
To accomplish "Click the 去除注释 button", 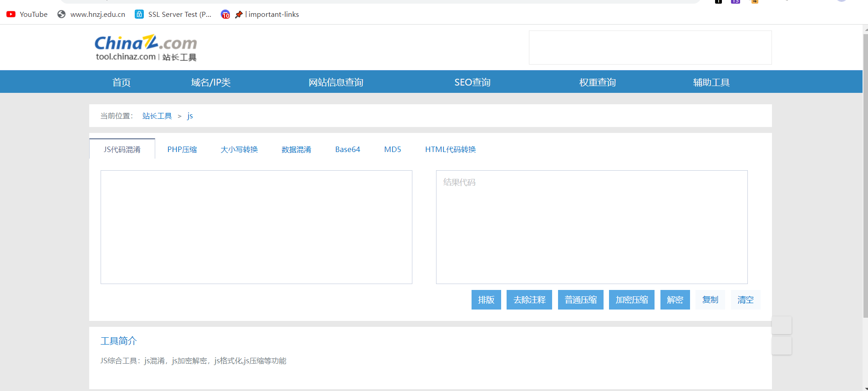I will pos(529,300).
